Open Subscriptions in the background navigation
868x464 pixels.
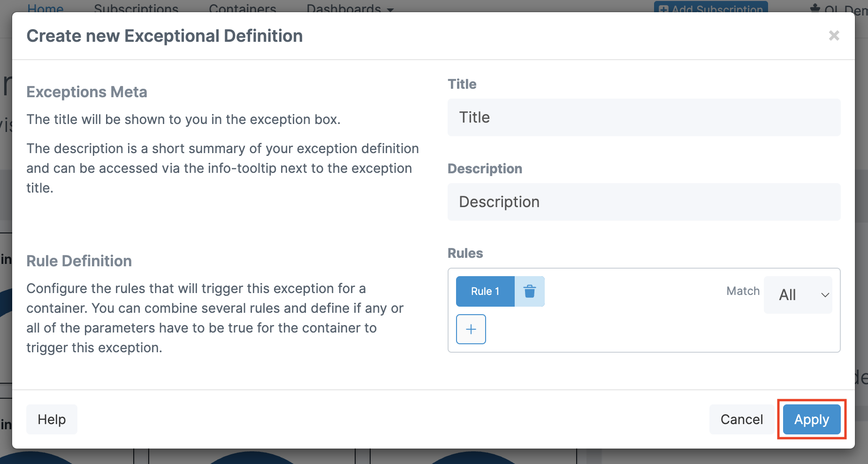coord(136,8)
